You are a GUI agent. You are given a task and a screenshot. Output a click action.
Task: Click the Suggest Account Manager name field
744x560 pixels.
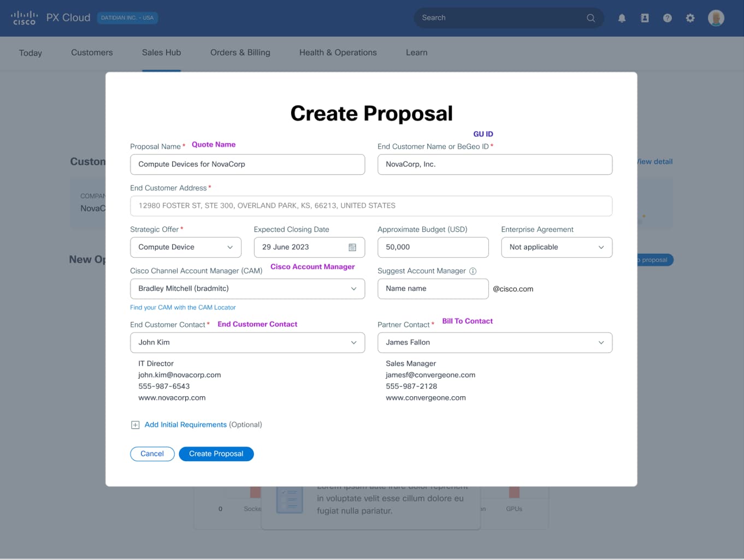(433, 289)
